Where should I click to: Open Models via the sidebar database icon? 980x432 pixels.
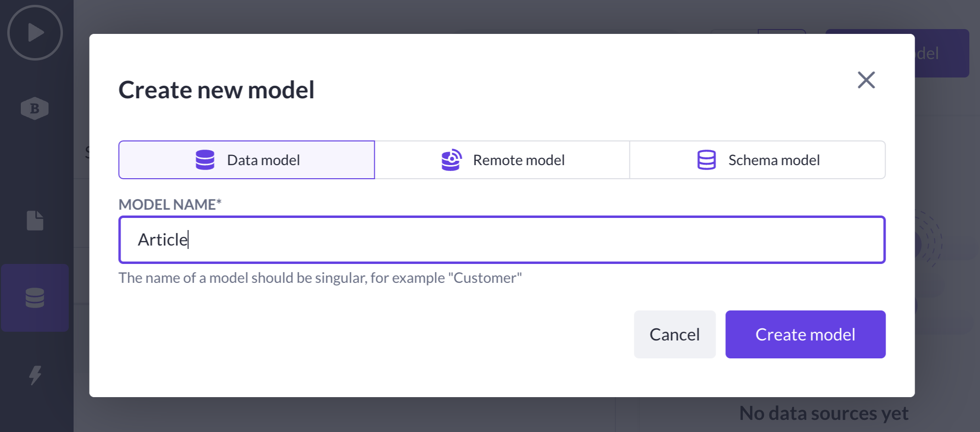click(35, 298)
